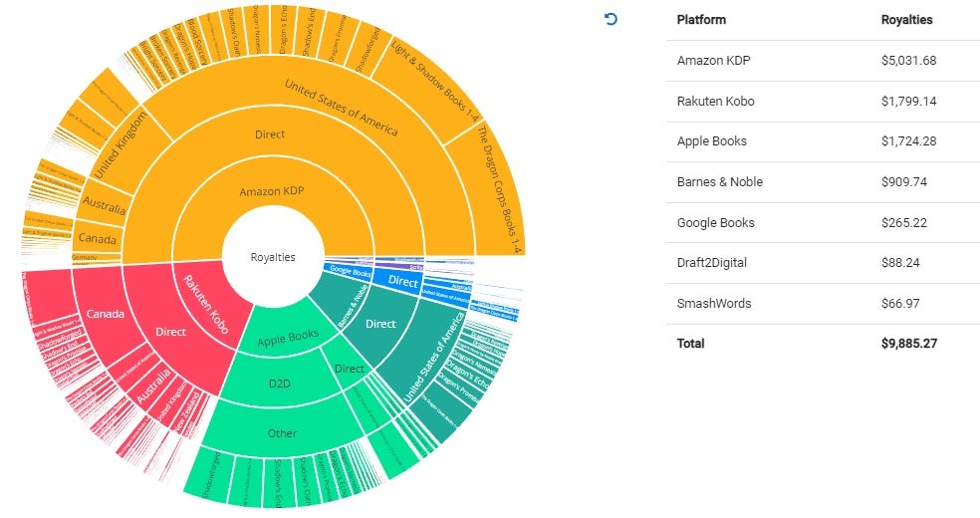
Task: Select the orange Direct segment under Amazon KDP
Action: (x=269, y=133)
